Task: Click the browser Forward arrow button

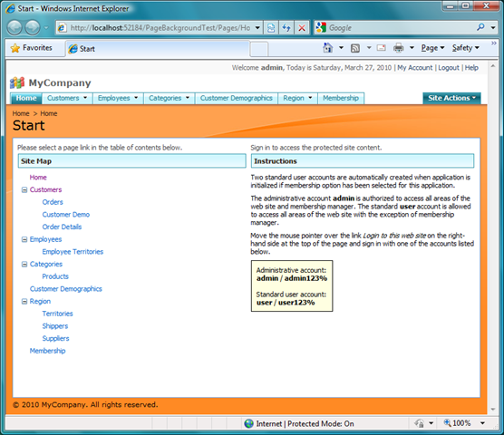Action: click(33, 27)
